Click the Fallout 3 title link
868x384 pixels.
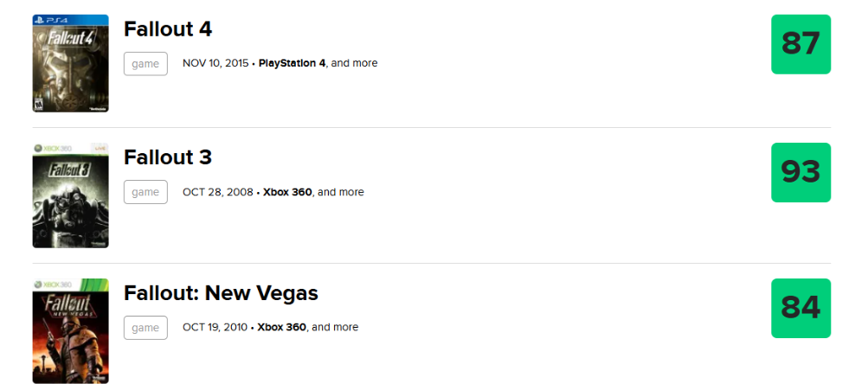pyautogui.click(x=168, y=157)
